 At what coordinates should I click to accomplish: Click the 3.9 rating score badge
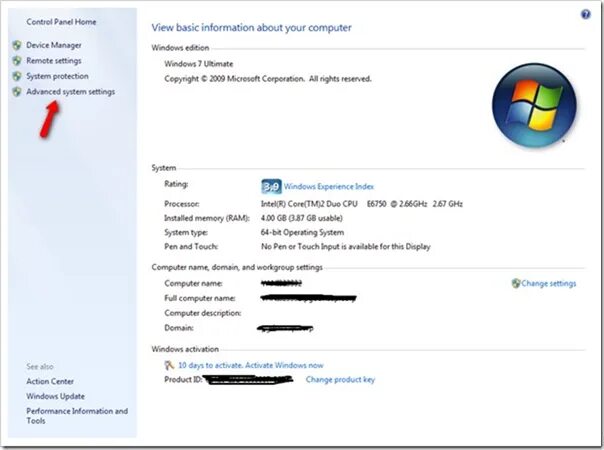pyautogui.click(x=271, y=187)
